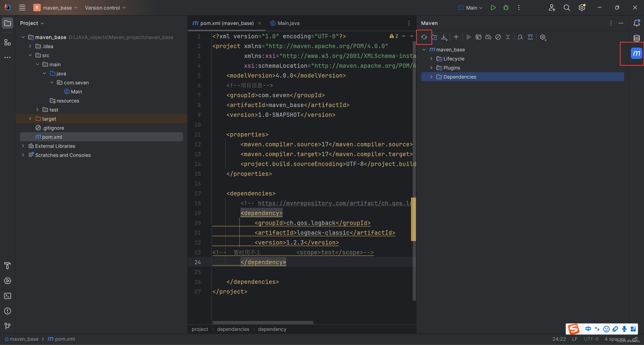Open Maven panel options menu

[x=611, y=23]
